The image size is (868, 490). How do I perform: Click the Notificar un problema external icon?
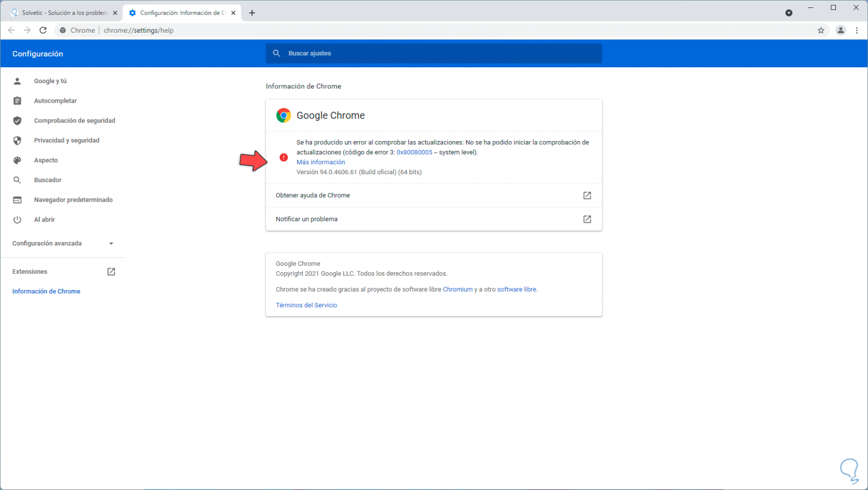pyautogui.click(x=587, y=219)
